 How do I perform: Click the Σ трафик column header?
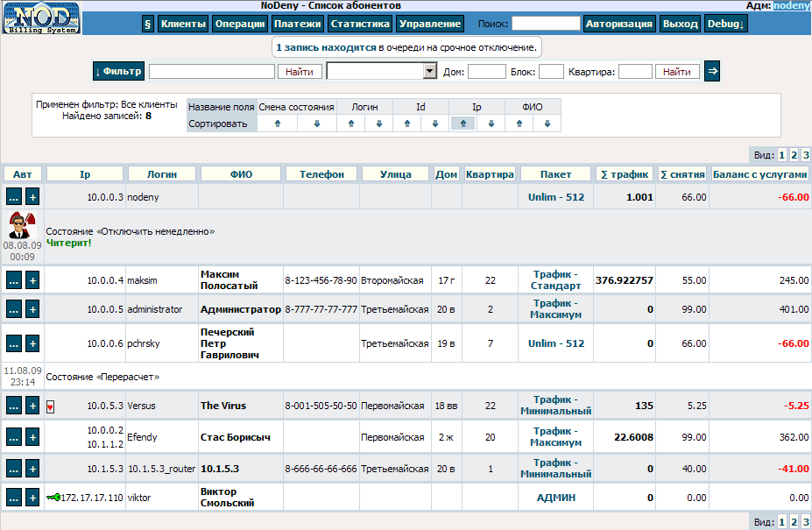(625, 174)
